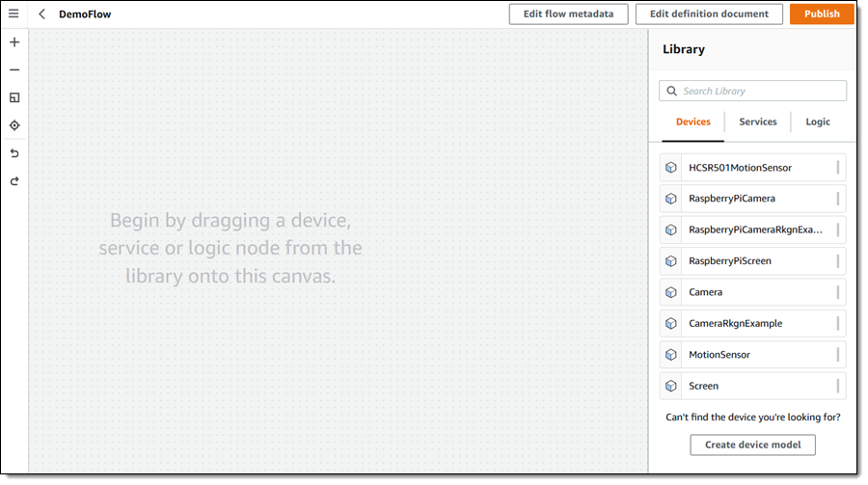
Task: Focus the Search Library input field
Action: click(x=760, y=92)
